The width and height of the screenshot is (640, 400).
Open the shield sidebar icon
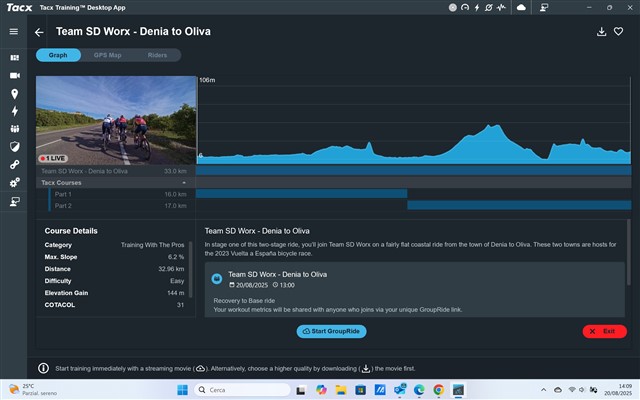point(15,147)
